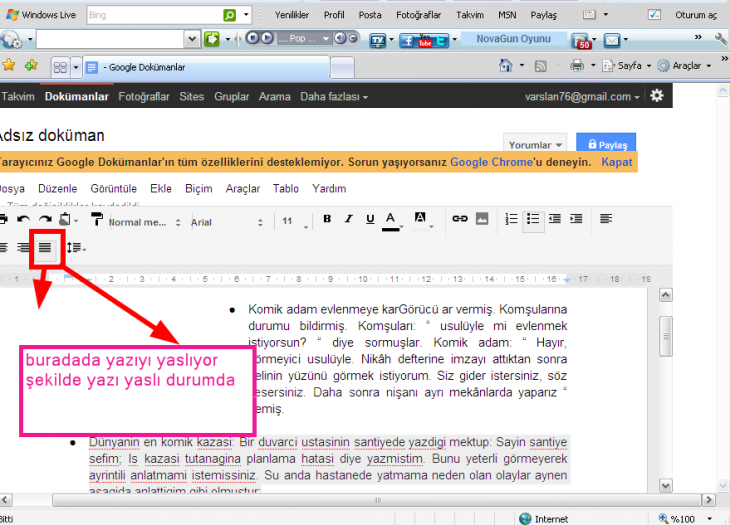Open the font size 11 dropdown
Screen dimensions: 730x525
(295, 222)
